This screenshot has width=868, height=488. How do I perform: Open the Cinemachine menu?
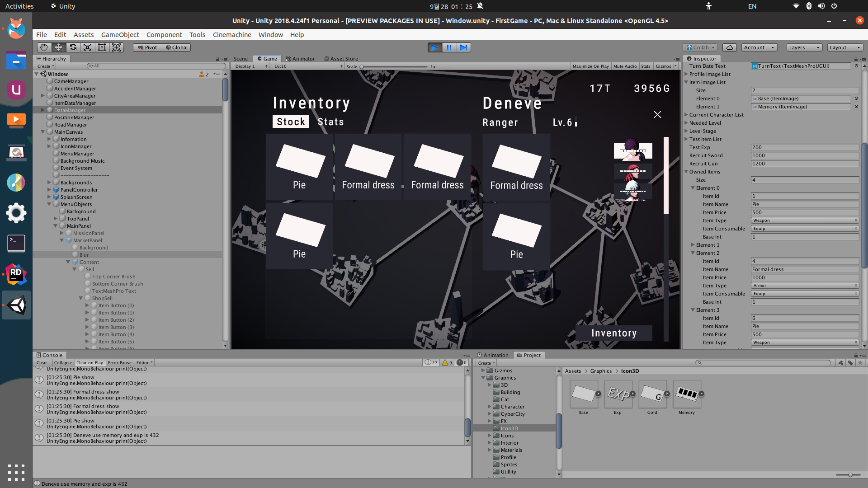pyautogui.click(x=232, y=35)
